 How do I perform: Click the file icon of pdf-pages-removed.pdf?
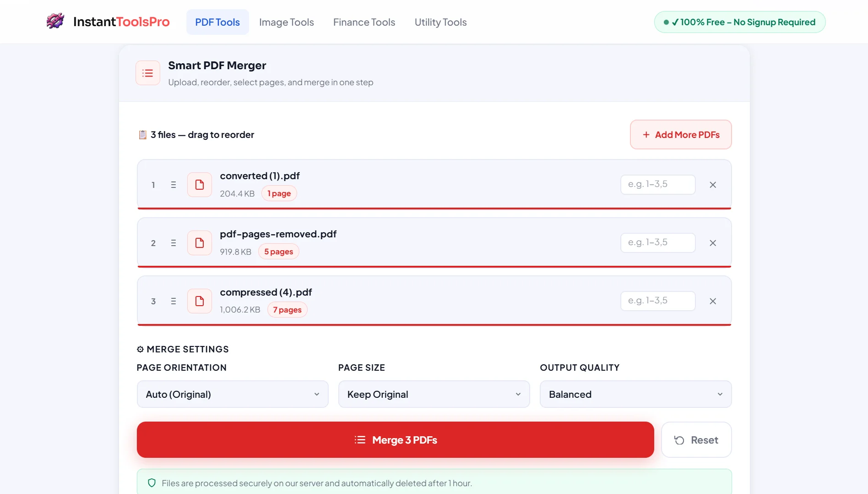pyautogui.click(x=200, y=243)
